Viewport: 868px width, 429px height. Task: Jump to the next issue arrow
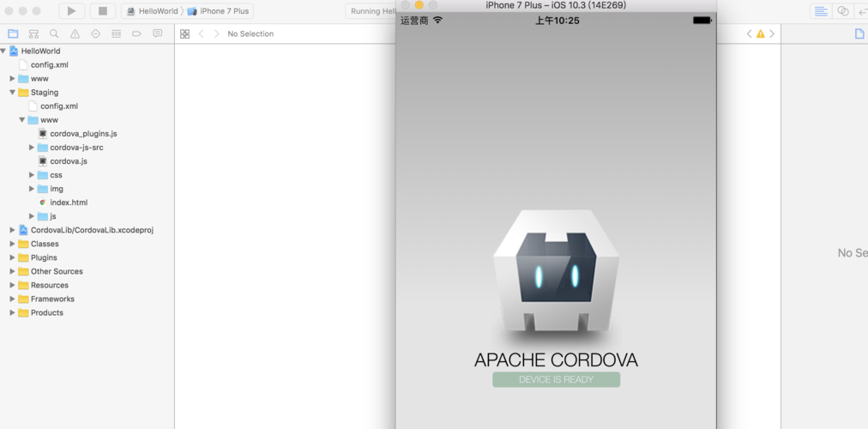click(772, 33)
